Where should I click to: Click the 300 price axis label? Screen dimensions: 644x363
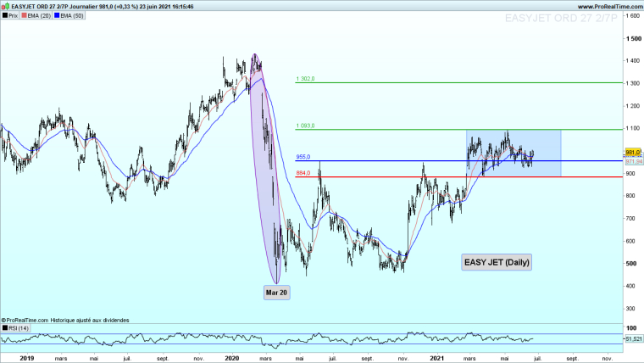pyautogui.click(x=631, y=309)
